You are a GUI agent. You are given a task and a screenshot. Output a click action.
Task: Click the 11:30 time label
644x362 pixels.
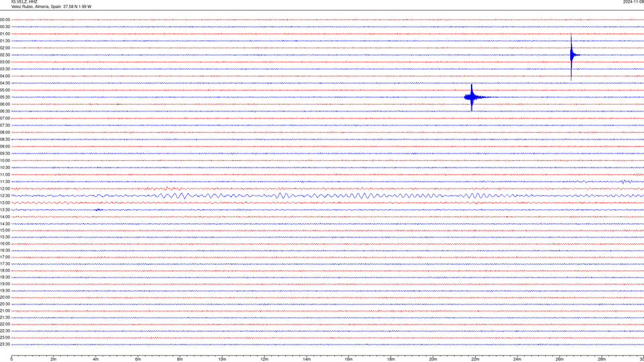[5, 182]
